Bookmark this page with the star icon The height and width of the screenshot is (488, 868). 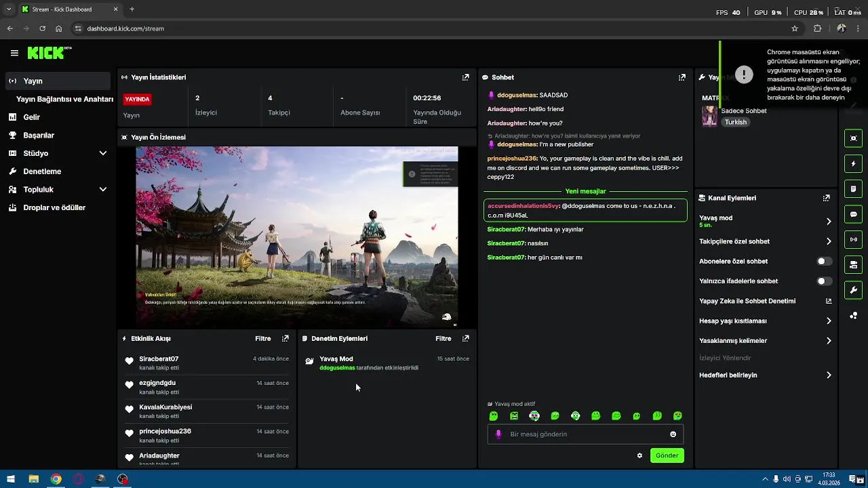pyautogui.click(x=795, y=28)
